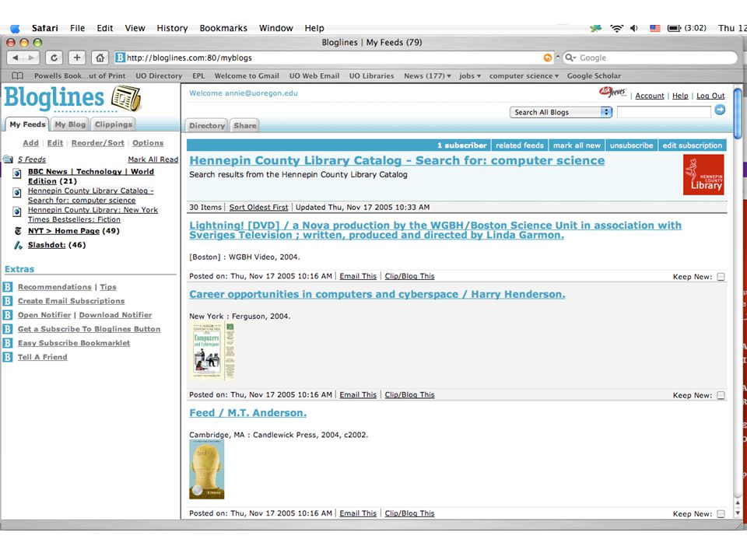This screenshot has height=560, width=747.
Task: Expand the jobs bookmarks folder
Action: click(x=470, y=75)
